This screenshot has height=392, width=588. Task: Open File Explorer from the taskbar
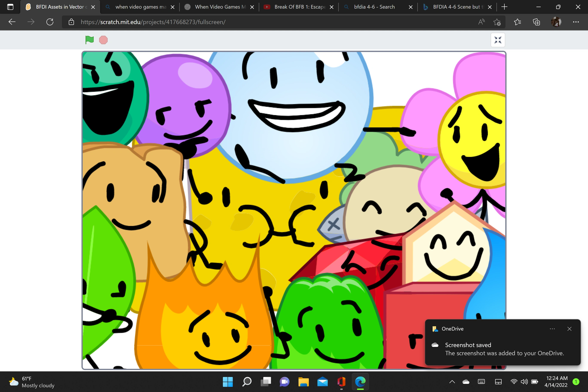coord(303,382)
